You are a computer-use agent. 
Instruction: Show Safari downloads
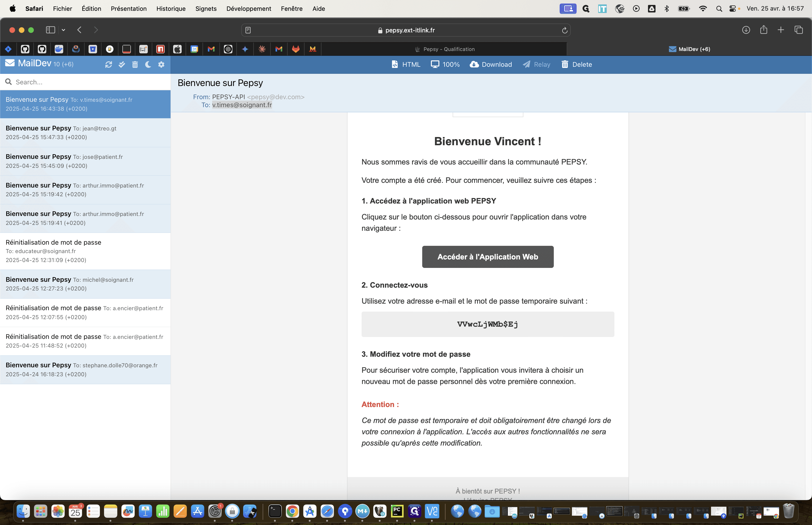tap(746, 30)
